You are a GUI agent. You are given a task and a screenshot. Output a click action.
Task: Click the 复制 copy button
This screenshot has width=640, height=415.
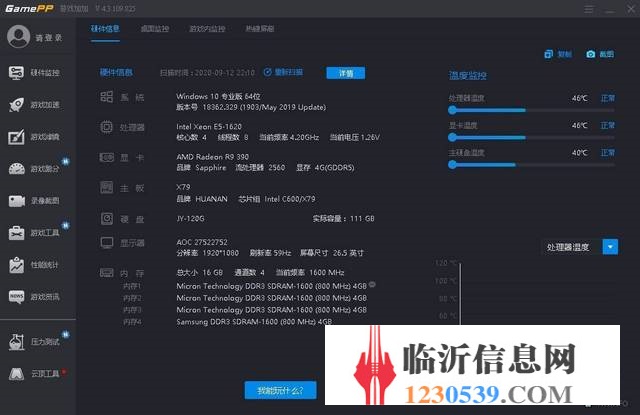point(558,54)
